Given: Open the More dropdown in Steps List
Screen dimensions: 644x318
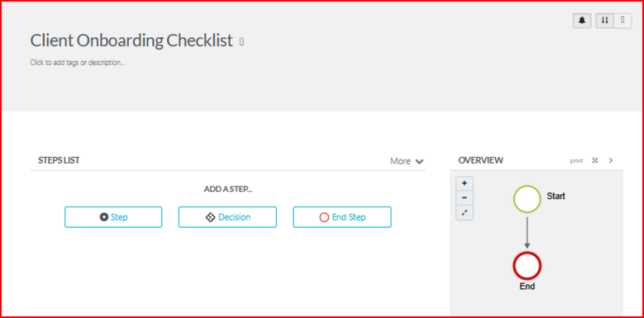Looking at the screenshot, I should (406, 162).
